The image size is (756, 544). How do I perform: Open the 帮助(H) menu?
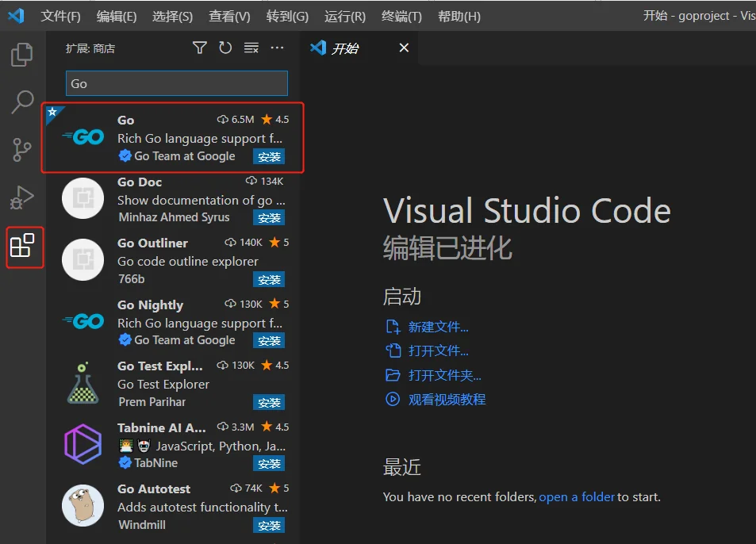click(x=459, y=17)
